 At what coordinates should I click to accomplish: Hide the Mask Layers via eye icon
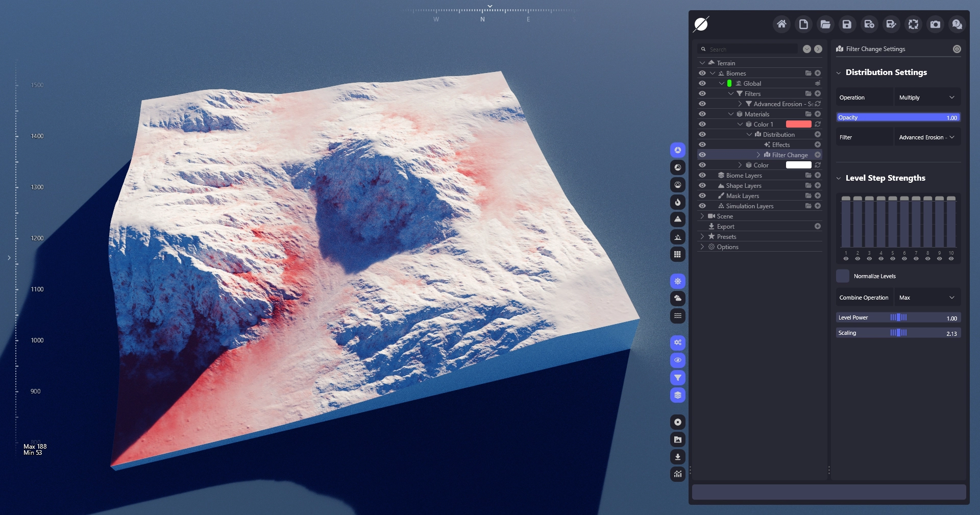coord(702,195)
